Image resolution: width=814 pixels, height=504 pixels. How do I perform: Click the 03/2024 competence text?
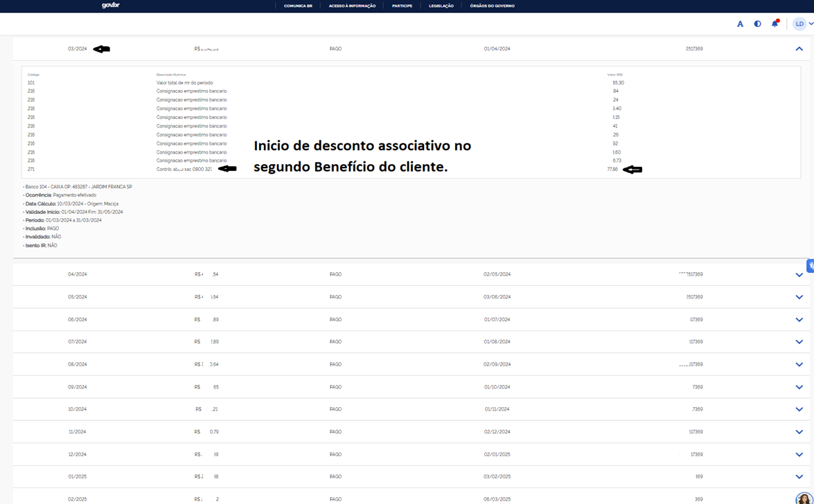click(78, 48)
